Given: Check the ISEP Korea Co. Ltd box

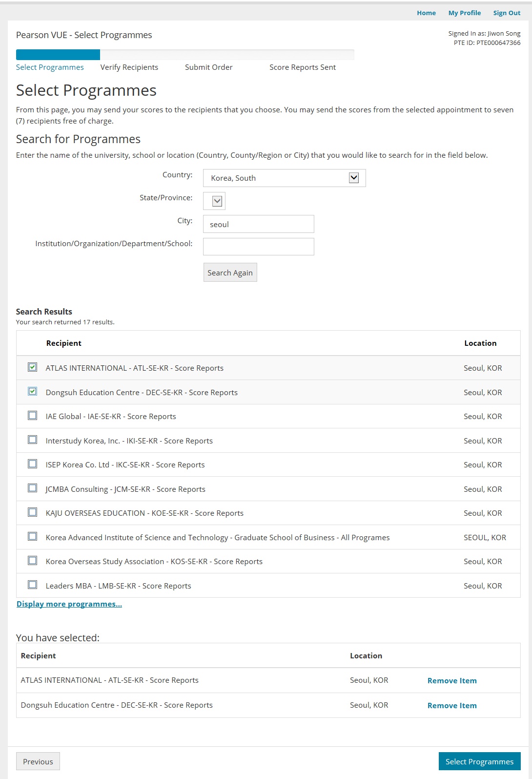Looking at the screenshot, I should tap(32, 464).
